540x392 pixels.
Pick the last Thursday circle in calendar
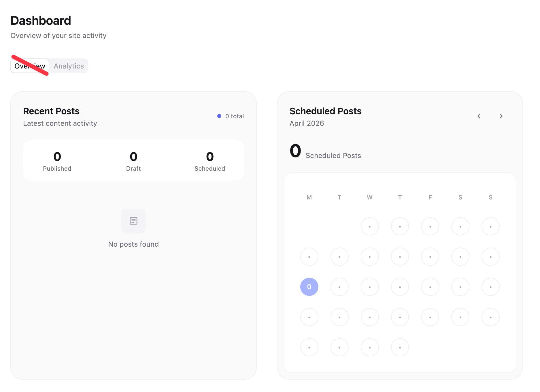(x=400, y=347)
